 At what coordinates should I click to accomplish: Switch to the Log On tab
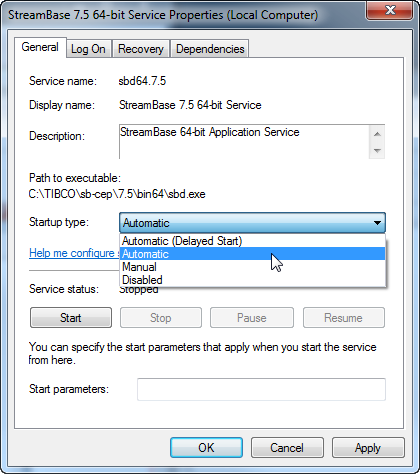pyautogui.click(x=88, y=49)
